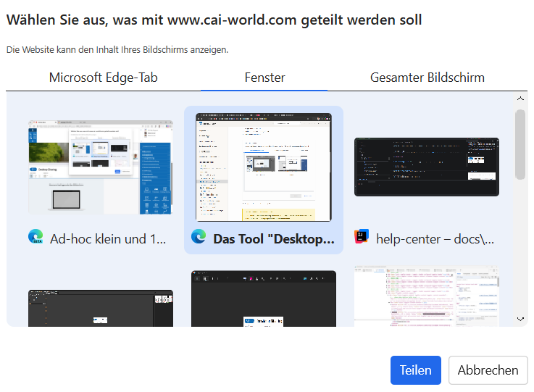Viewport: 534px width, 392px height.
Task: Click Edge icon beside Das Tool "Desktop…
Action: click(199, 237)
